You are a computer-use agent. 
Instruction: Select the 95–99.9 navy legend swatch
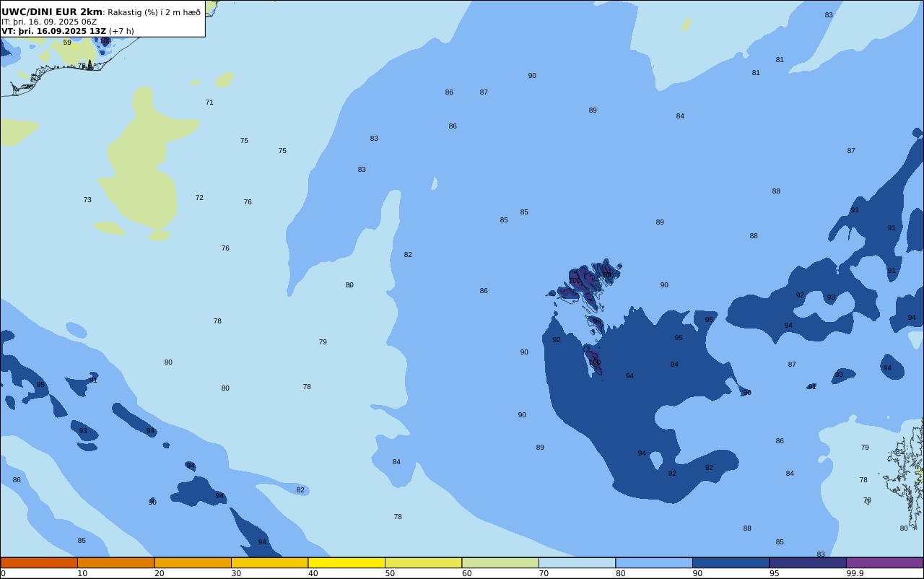click(808, 562)
